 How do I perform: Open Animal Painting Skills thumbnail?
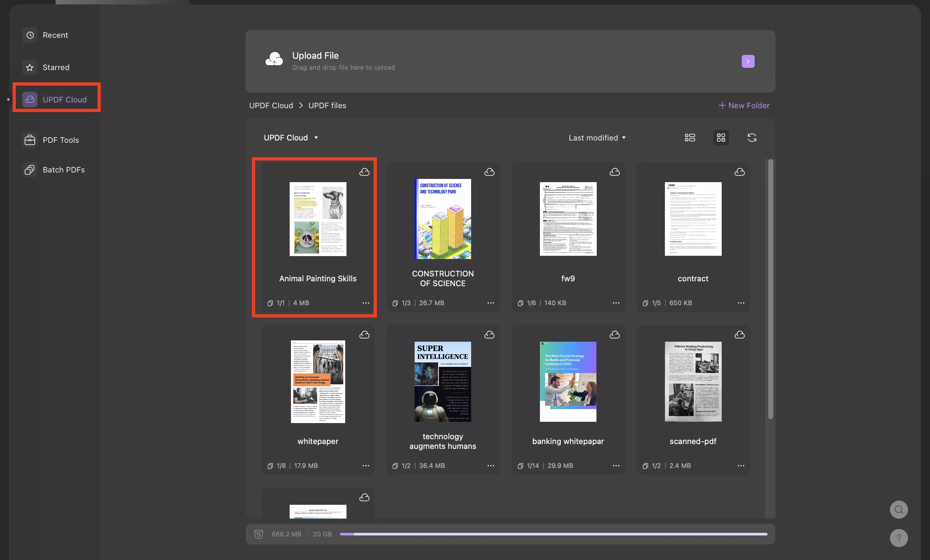(318, 219)
